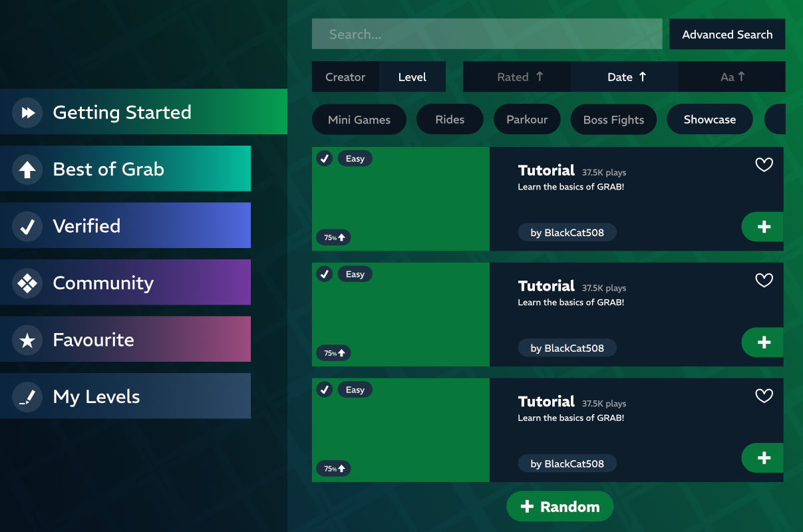Click the diamond icon beside Community
Viewport: 803px width, 532px height.
[27, 283]
